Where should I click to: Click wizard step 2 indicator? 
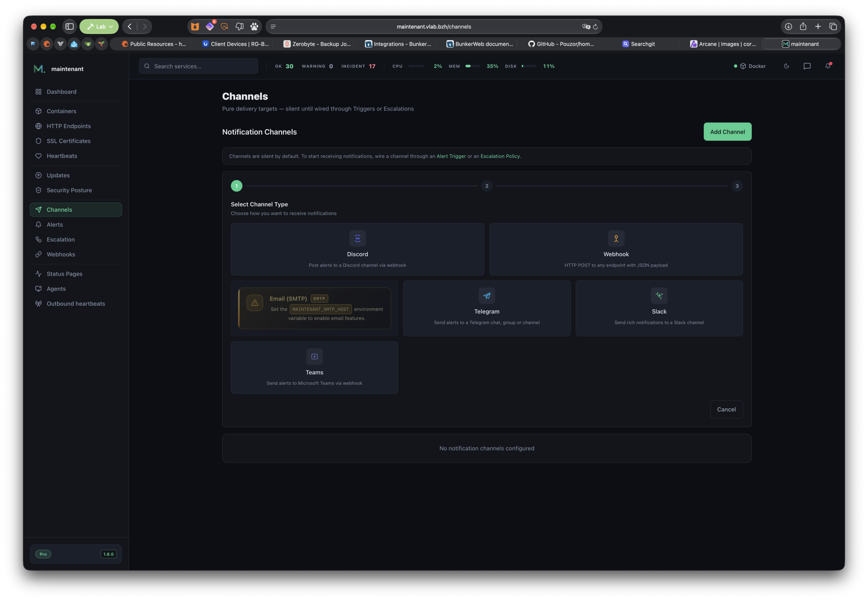tap(486, 186)
